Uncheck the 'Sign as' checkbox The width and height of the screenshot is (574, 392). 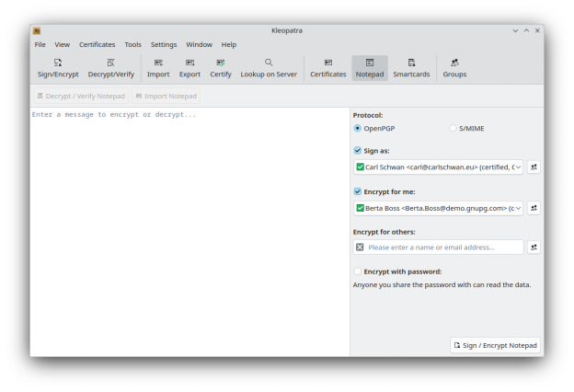tap(358, 150)
